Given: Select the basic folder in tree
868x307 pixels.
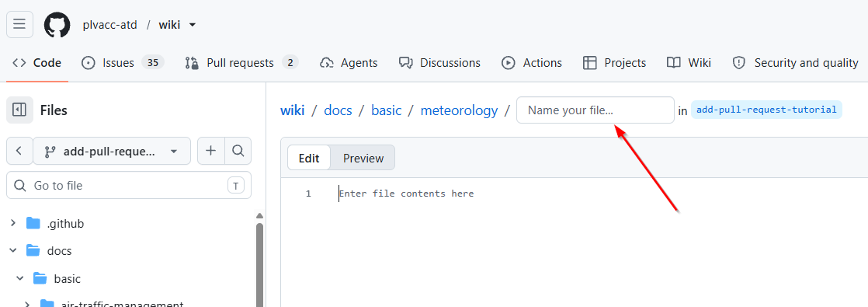Looking at the screenshot, I should click(57, 278).
